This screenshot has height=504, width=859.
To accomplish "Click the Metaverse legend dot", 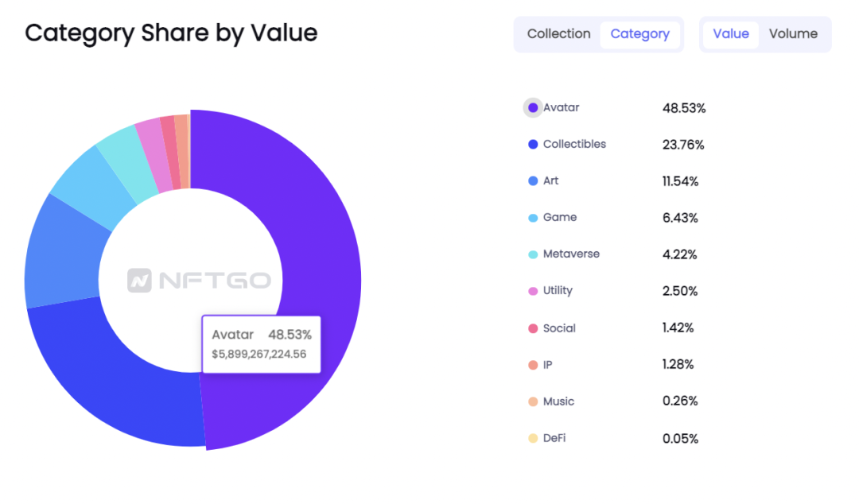I will [x=532, y=254].
